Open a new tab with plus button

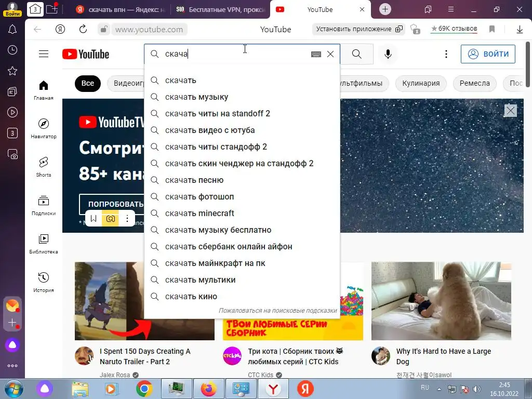click(x=385, y=9)
